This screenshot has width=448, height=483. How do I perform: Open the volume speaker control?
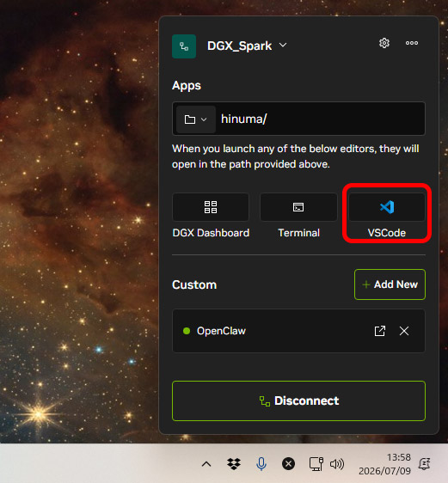[337, 464]
